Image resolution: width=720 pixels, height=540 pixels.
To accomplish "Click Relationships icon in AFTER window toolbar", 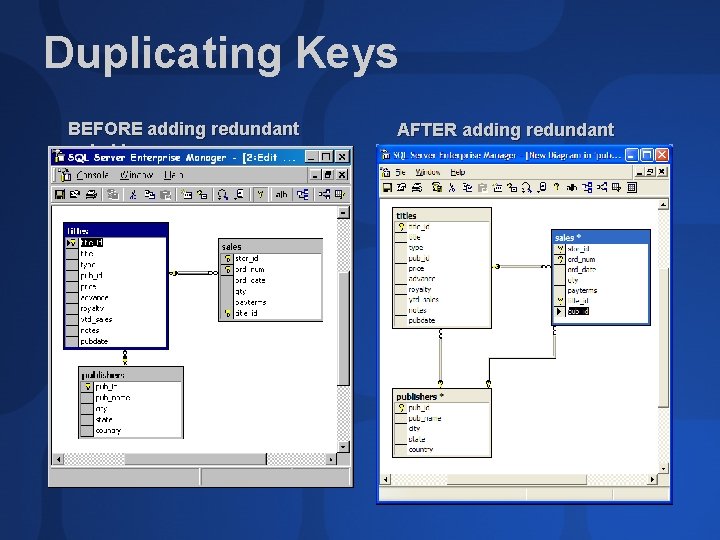I will [602, 187].
